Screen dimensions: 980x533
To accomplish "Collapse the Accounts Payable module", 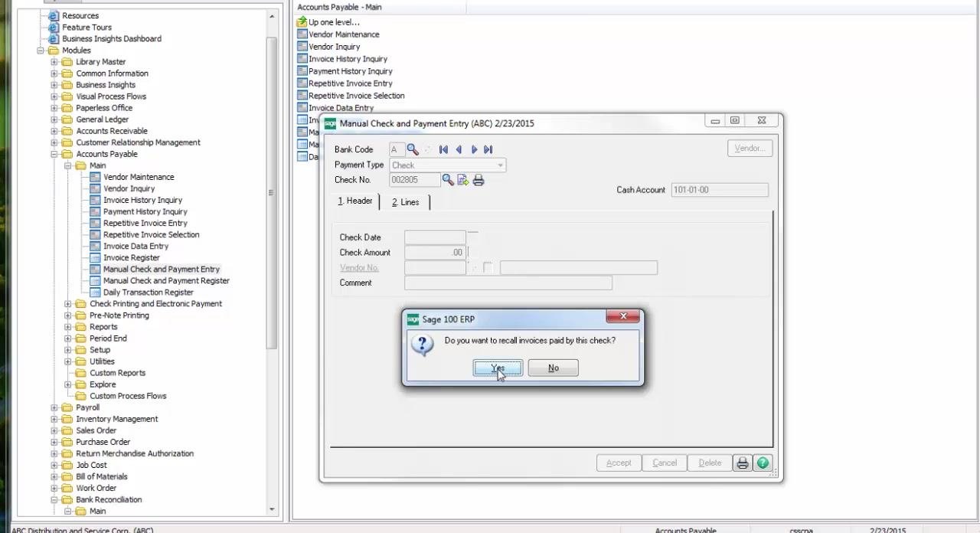I will coord(54,154).
